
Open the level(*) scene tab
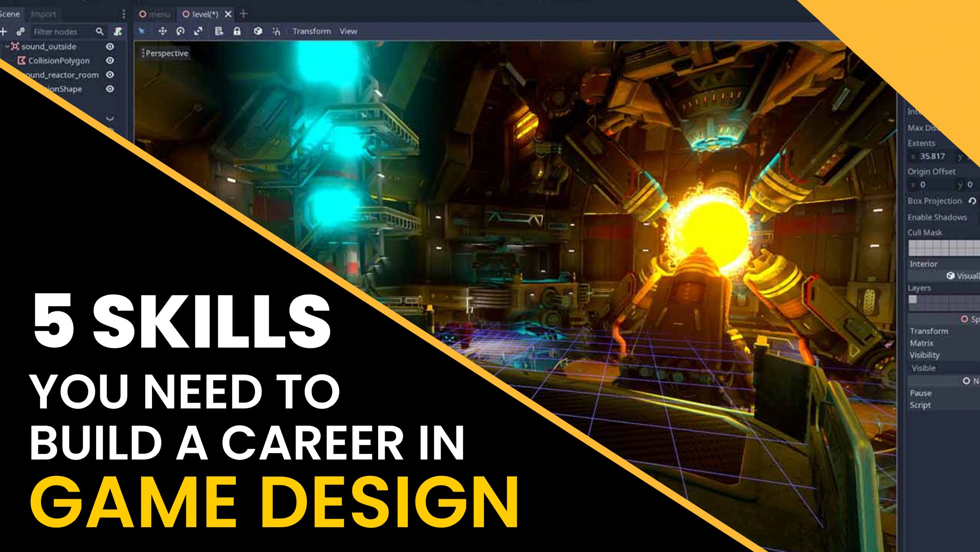coord(203,14)
